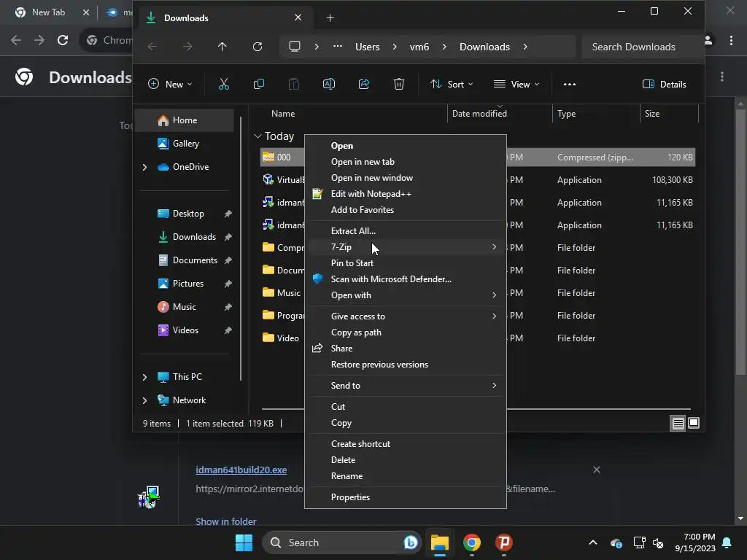Click vm6 in the address breadcrumb

click(x=419, y=47)
